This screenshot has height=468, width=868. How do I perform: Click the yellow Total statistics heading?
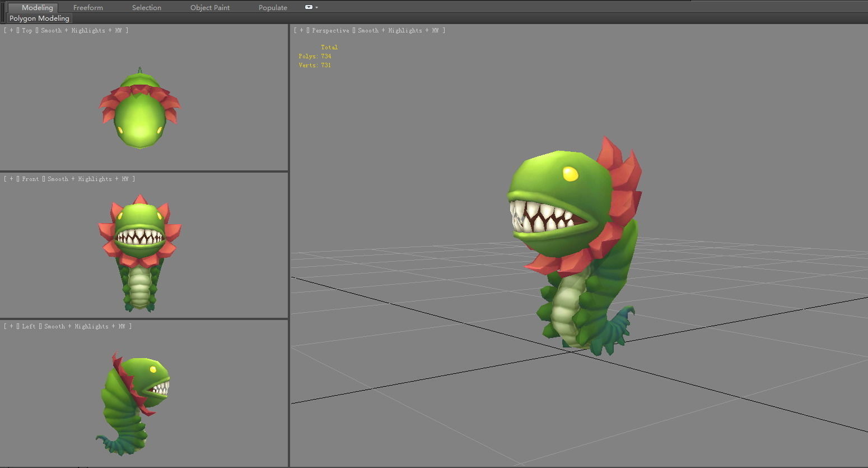click(x=329, y=47)
